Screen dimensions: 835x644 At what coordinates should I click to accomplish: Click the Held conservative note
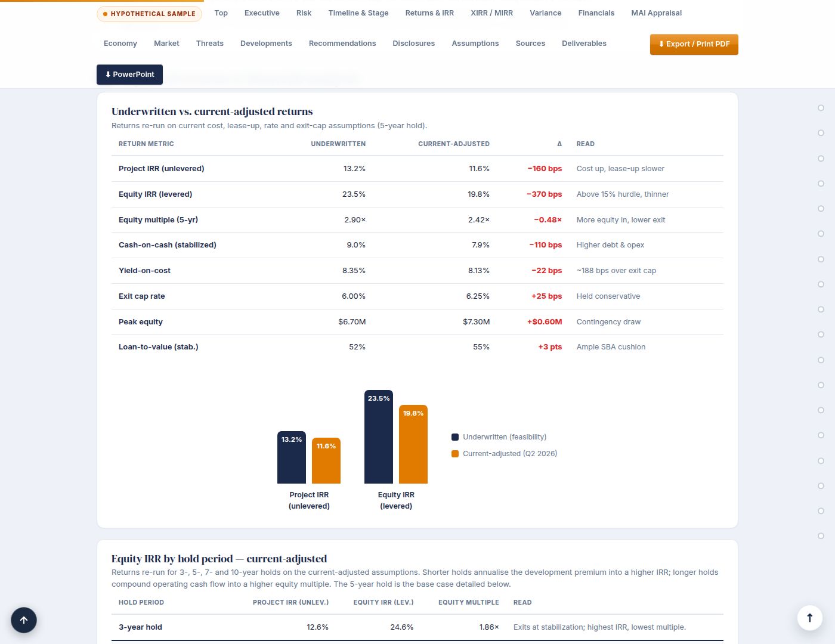tap(608, 296)
